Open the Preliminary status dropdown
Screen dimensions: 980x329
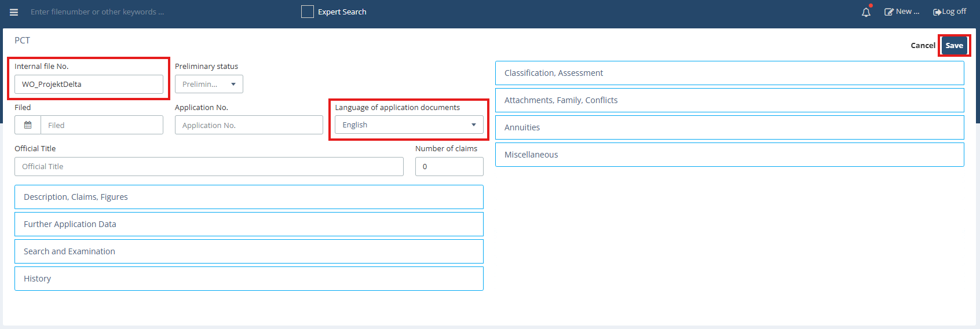pyautogui.click(x=209, y=85)
